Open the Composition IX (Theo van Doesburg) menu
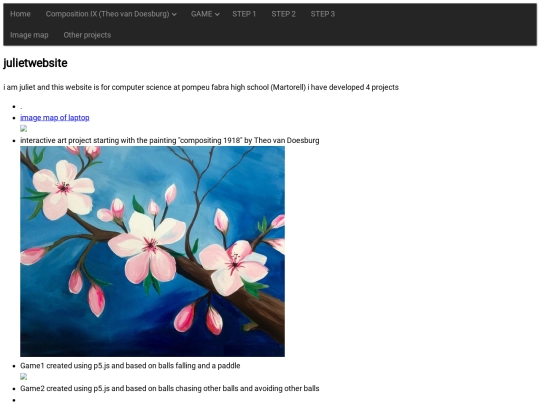 point(111,14)
